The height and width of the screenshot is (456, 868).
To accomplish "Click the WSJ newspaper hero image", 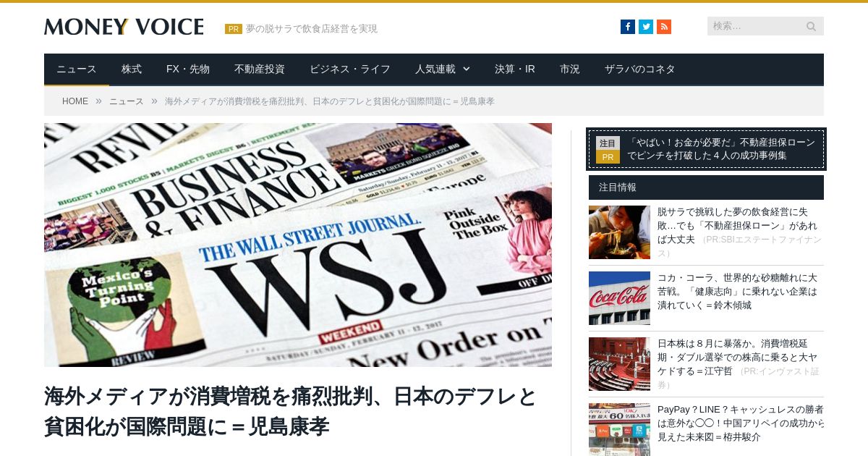I will [298, 245].
